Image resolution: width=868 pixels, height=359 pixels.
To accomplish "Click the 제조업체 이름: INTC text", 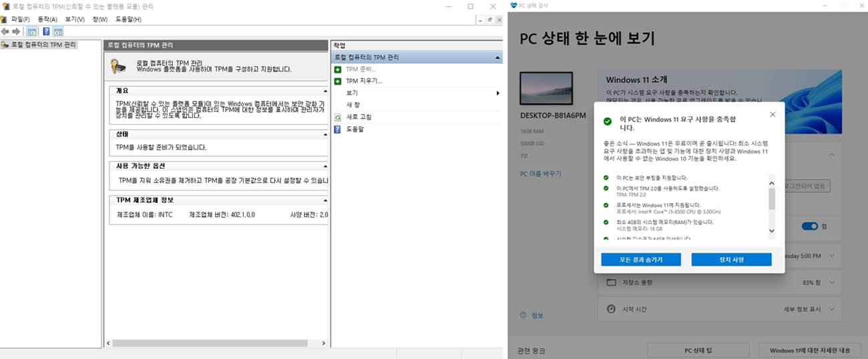I will click(x=145, y=215).
